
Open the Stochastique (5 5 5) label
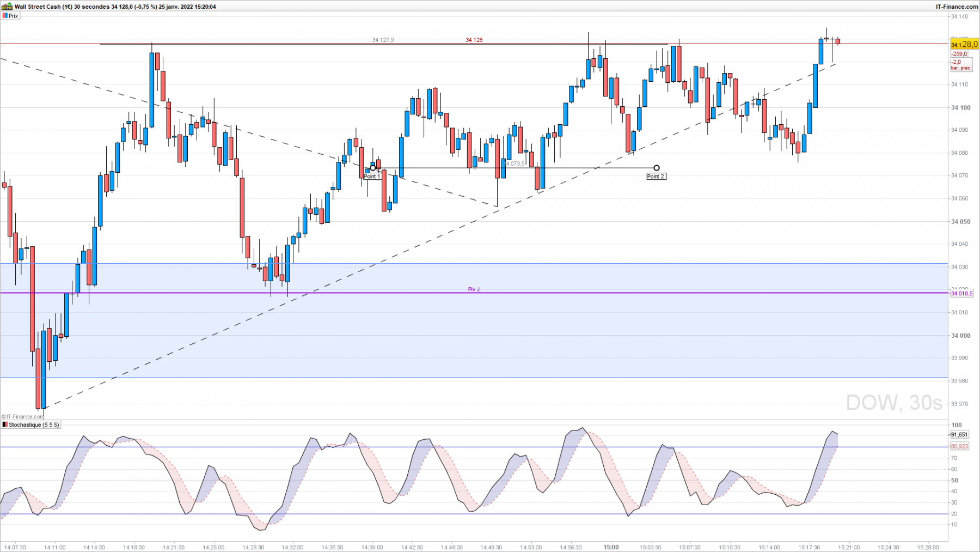tap(30, 424)
